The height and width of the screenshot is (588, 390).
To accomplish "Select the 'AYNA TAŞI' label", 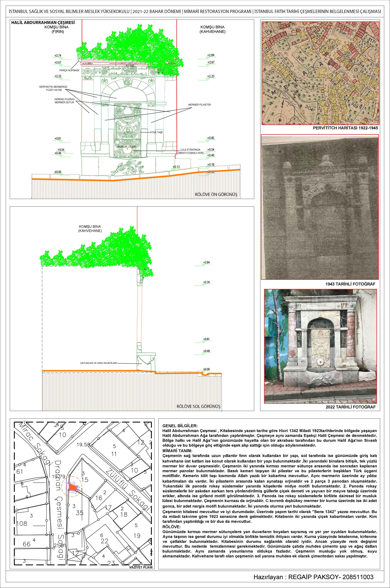I will [x=156, y=132].
